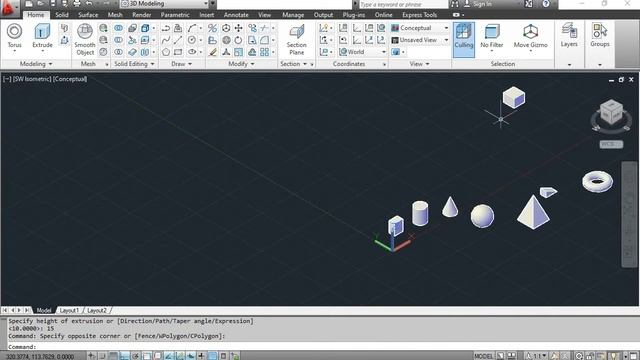Switch to the Solid ribbon tab
This screenshot has width=640, height=360.
(x=62, y=15)
